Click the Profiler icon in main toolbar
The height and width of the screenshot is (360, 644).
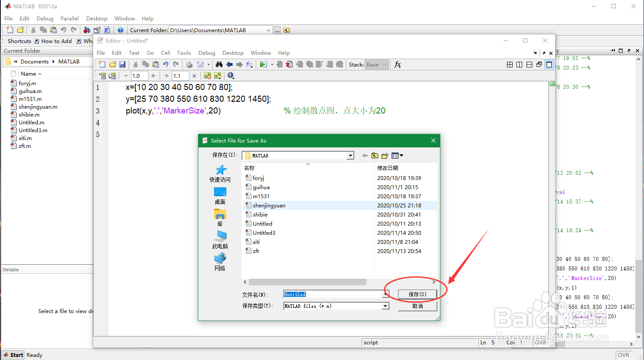tap(107, 30)
